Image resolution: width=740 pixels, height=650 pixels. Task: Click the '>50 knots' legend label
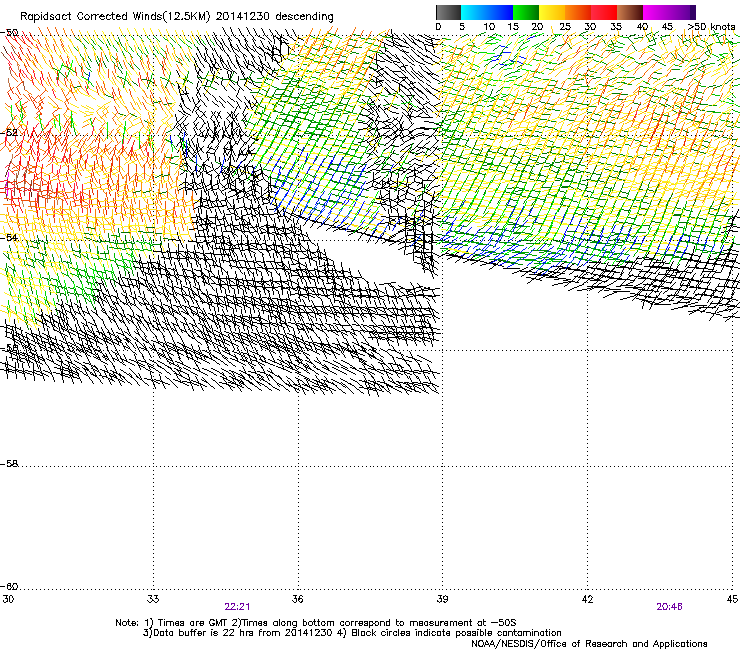click(x=711, y=27)
